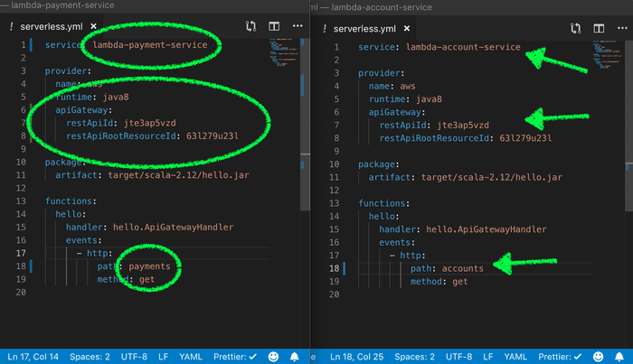This screenshot has height=364, width=633.
Task: Click 'restApiRootResourceId' line in account-service editor
Action: click(466, 138)
